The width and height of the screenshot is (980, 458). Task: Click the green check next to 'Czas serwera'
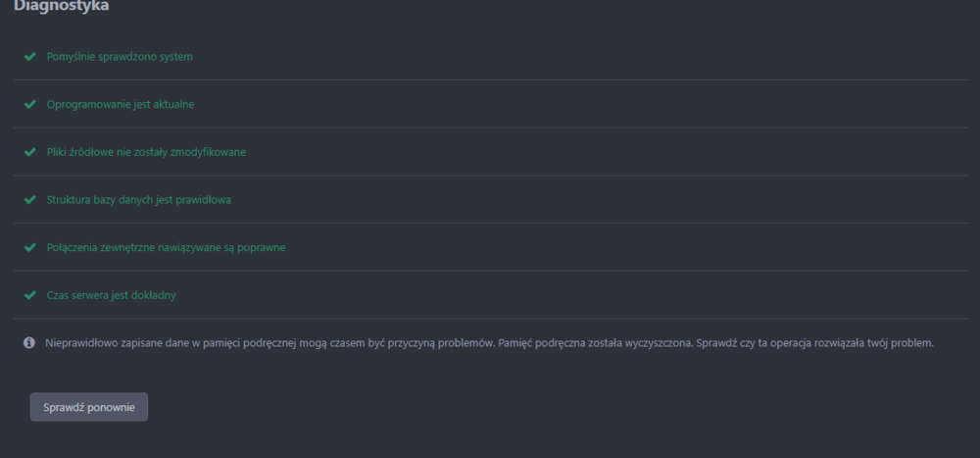pyautogui.click(x=29, y=295)
